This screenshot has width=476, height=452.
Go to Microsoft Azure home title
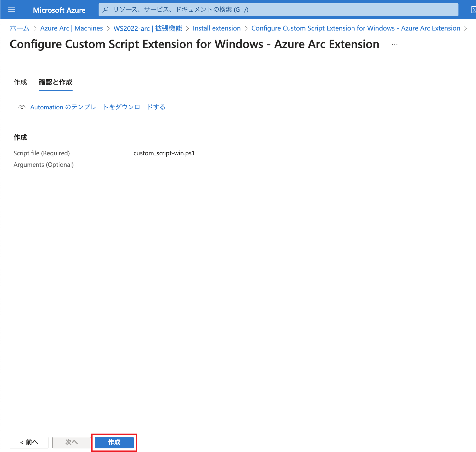[x=59, y=10]
